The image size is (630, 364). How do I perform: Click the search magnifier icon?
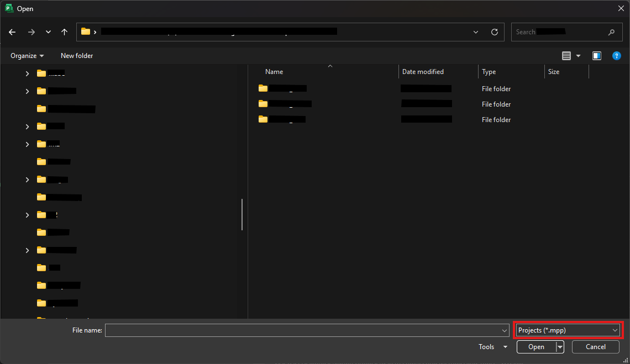[x=611, y=32]
